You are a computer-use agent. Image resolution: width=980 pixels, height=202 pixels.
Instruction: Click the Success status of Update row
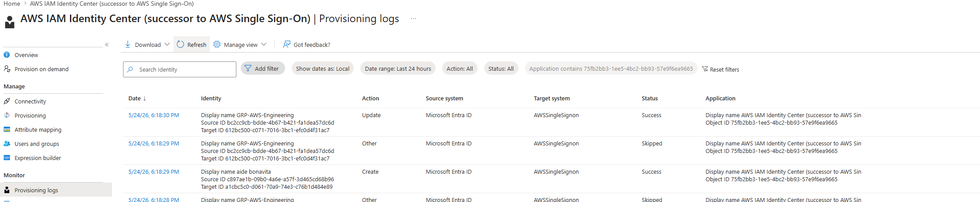[x=652, y=115]
